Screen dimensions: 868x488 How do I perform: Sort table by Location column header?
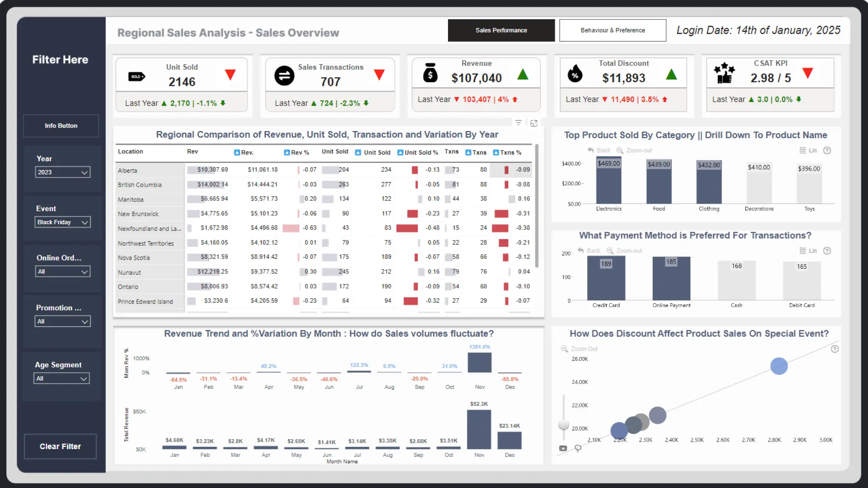tap(130, 151)
